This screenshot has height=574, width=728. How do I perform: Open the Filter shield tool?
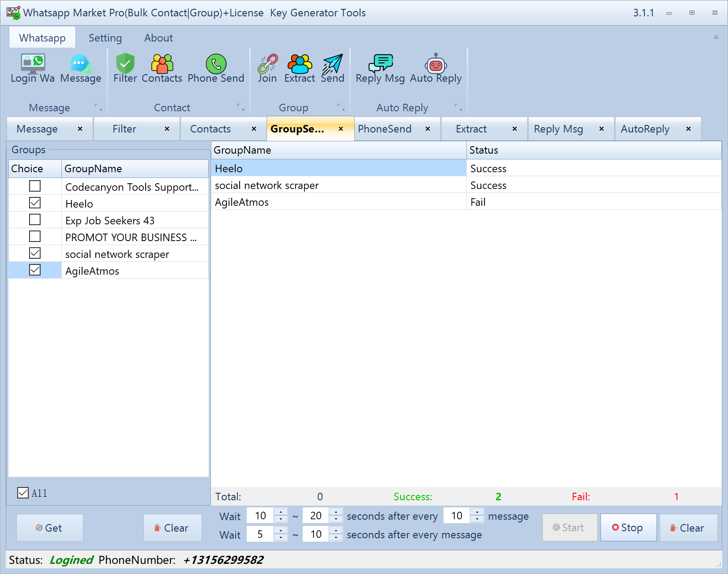tap(125, 68)
